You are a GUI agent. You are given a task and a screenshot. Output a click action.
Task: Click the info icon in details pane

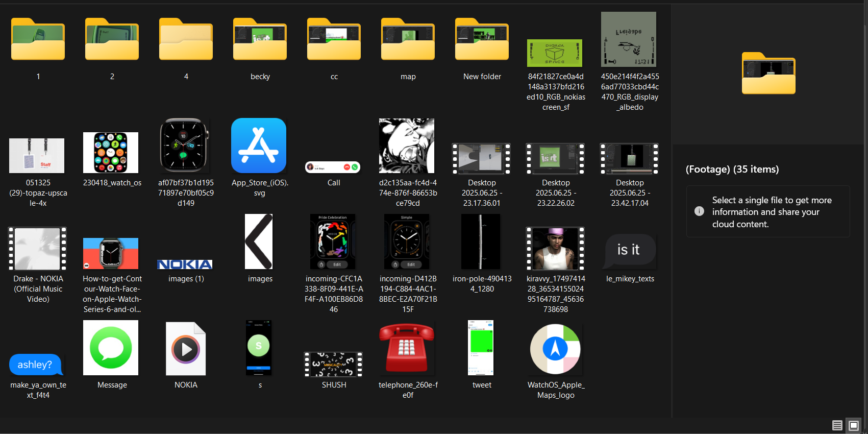point(699,211)
